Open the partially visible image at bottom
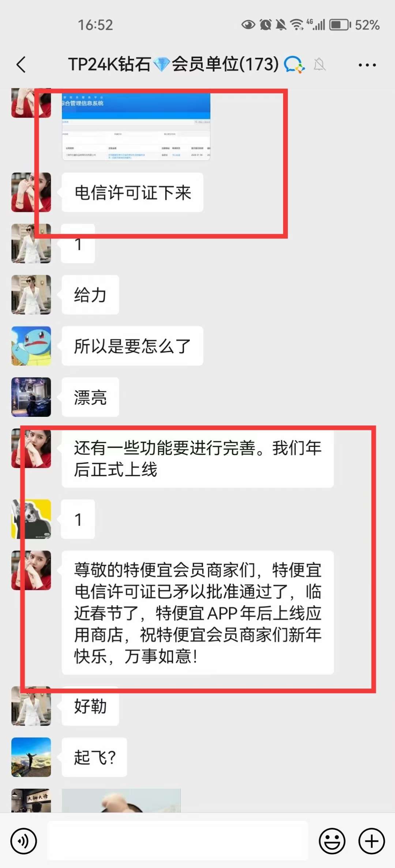This screenshot has width=395, height=868. click(121, 800)
